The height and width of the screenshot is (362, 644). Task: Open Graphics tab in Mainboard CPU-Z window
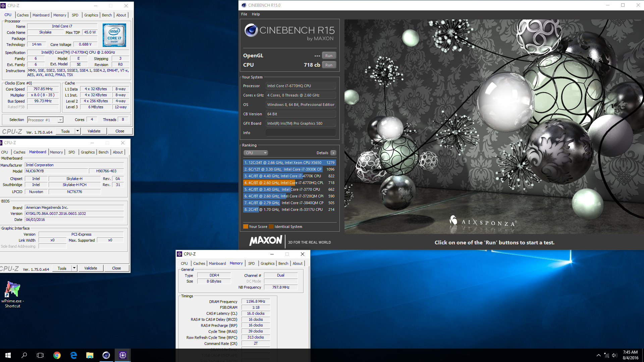point(88,152)
